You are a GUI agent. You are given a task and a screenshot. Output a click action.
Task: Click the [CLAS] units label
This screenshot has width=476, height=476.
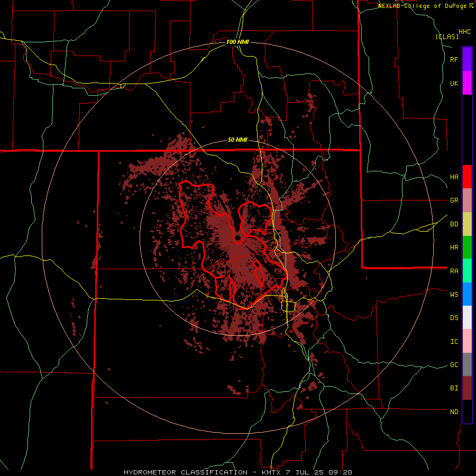pyautogui.click(x=447, y=36)
